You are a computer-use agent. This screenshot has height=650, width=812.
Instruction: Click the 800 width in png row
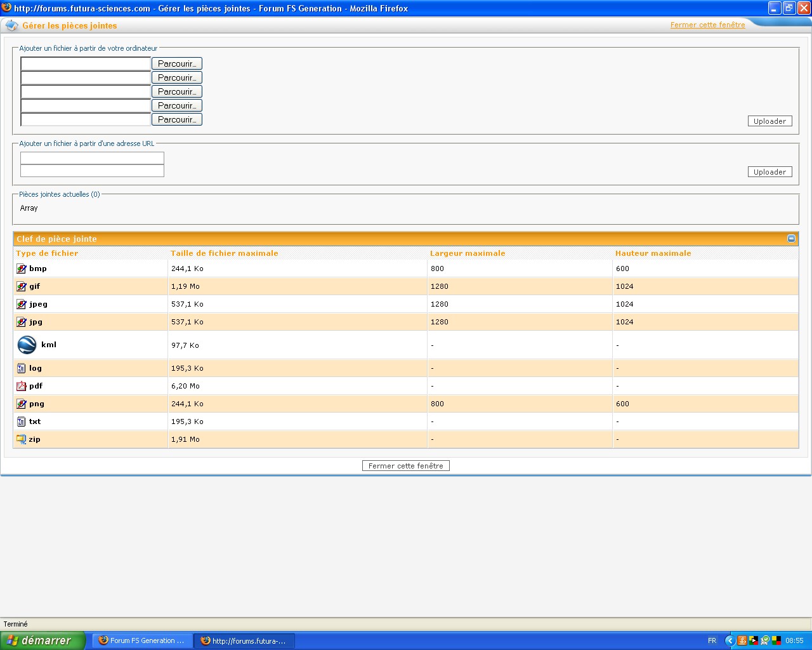[x=437, y=404]
